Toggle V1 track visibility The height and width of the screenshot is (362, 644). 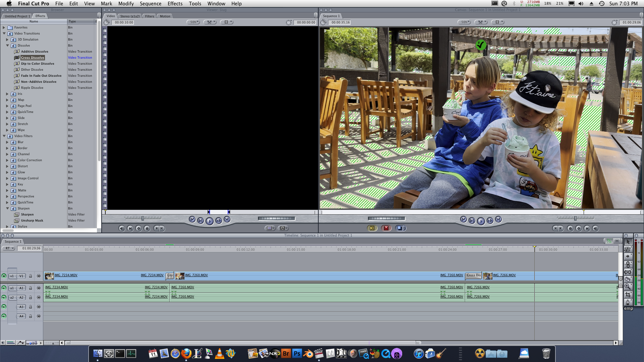pyautogui.click(x=4, y=276)
